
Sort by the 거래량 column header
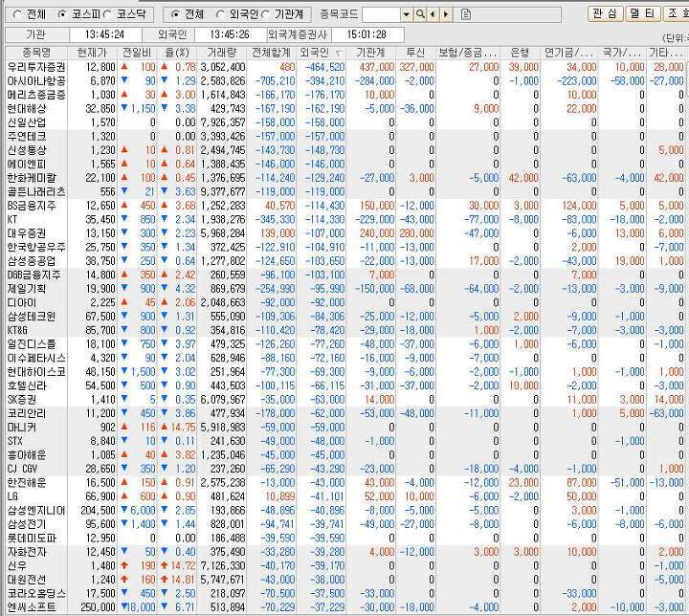[222, 53]
